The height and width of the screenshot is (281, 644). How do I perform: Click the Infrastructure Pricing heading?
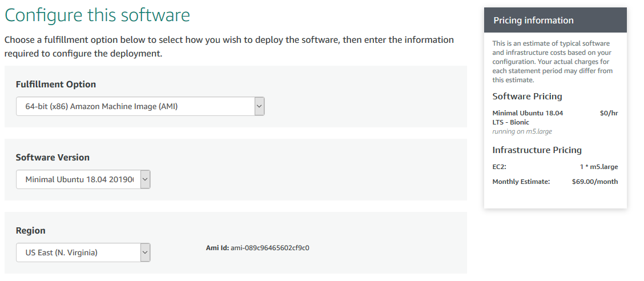537,150
